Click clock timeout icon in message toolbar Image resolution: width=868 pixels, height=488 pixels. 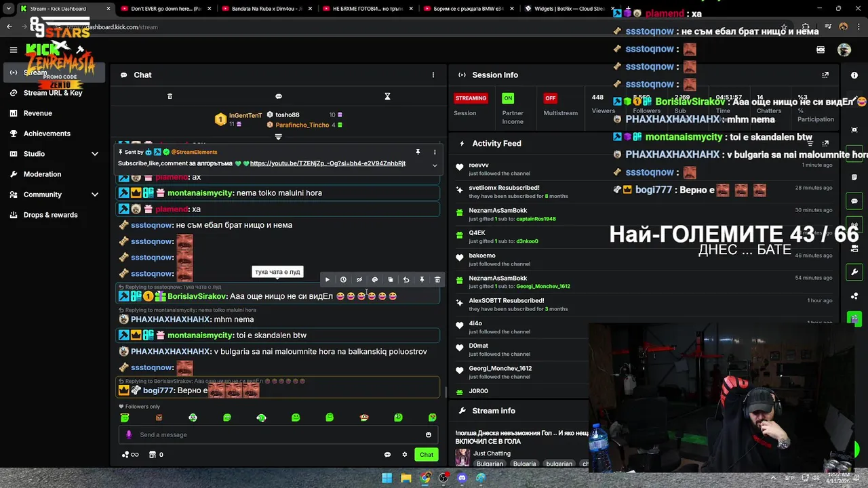point(343,279)
